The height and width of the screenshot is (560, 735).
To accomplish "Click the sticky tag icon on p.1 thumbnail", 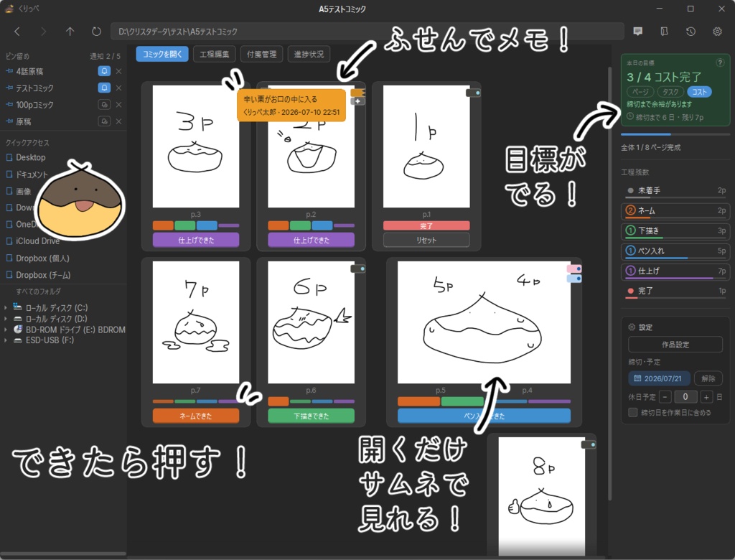I will tap(473, 93).
